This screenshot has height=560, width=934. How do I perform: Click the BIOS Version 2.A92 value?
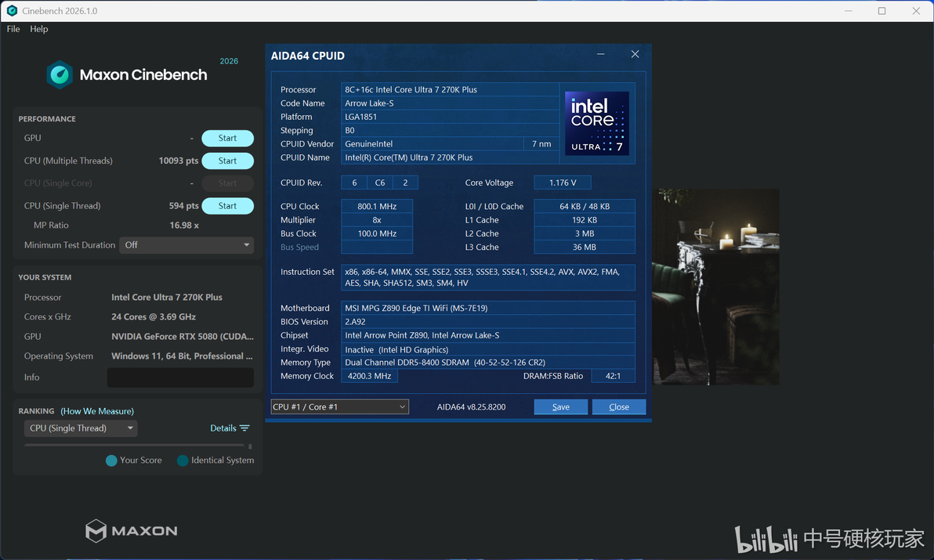click(x=488, y=322)
